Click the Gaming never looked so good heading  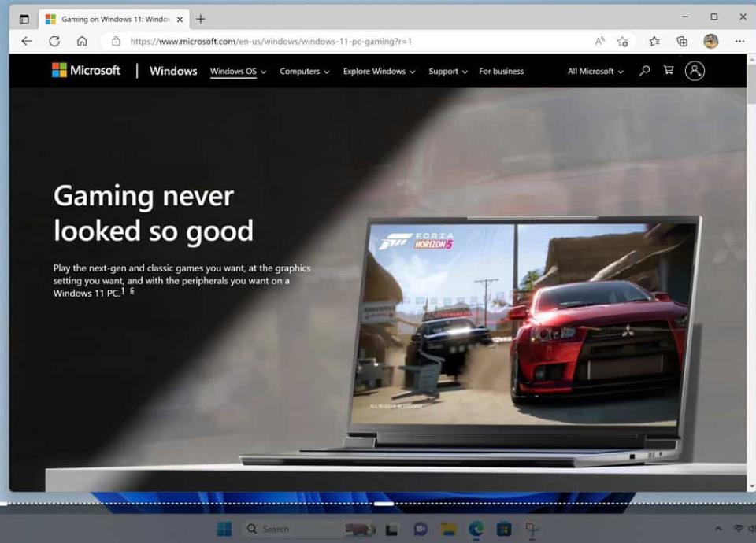tap(154, 213)
